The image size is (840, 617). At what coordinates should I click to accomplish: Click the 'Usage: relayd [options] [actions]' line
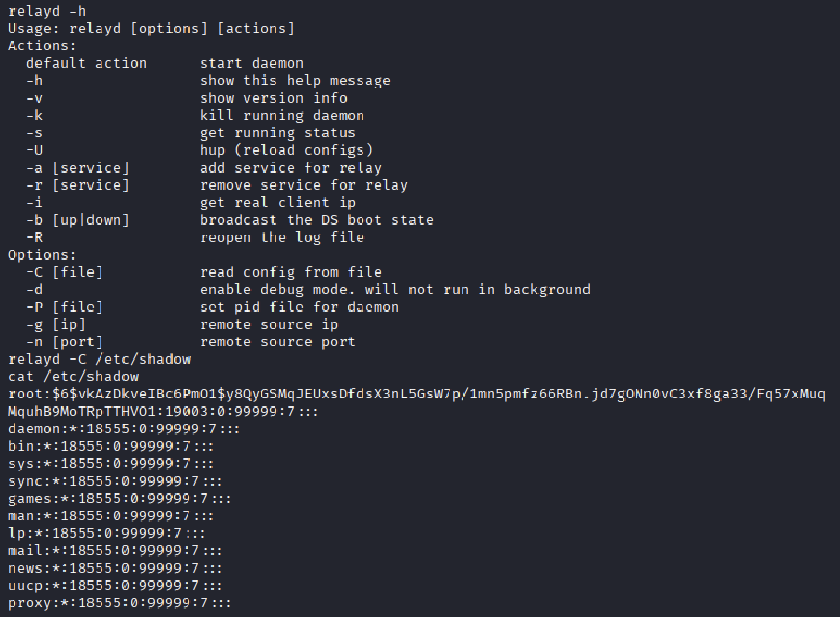click(151, 29)
